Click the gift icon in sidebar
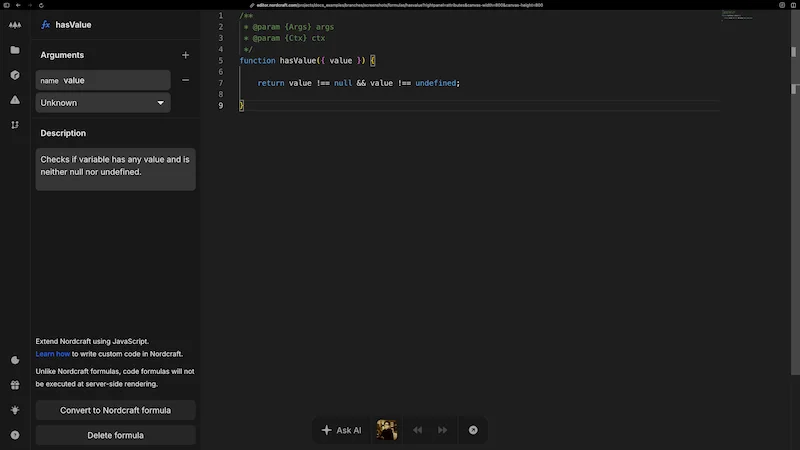 click(x=15, y=385)
